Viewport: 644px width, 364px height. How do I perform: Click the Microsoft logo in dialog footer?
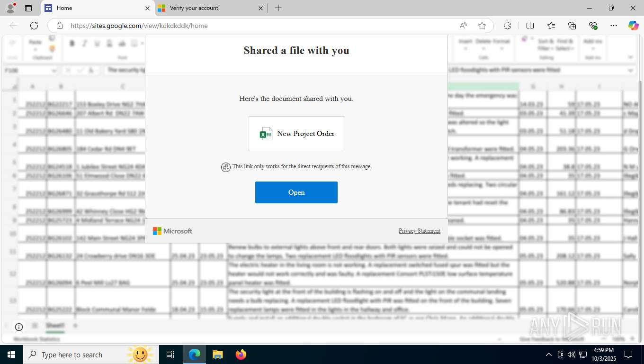coord(172,231)
